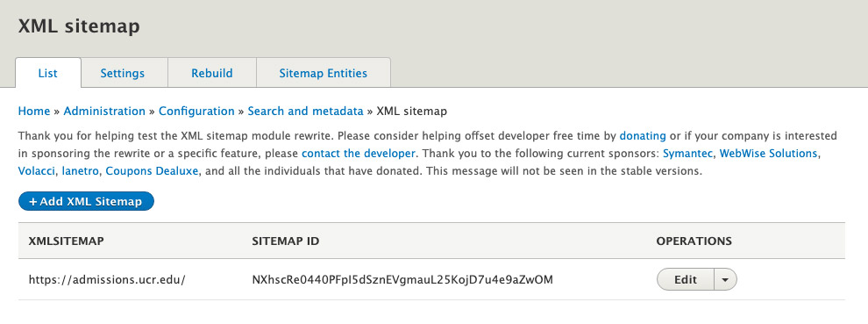This screenshot has width=868, height=324.
Task: Select the List tab
Action: (x=47, y=73)
